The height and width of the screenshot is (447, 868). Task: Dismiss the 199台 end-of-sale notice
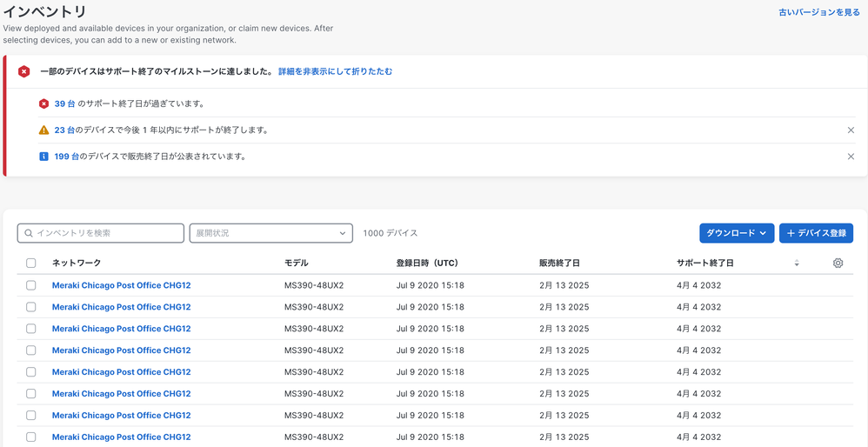tap(851, 157)
